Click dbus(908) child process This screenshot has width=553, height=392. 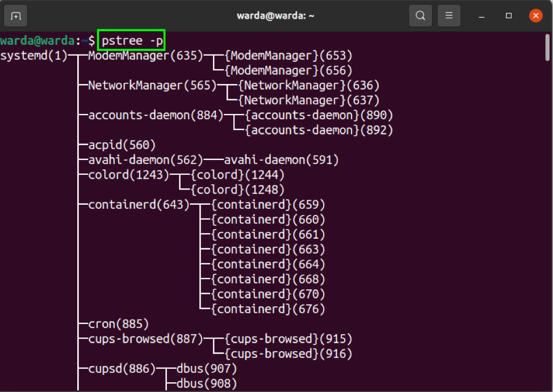click(x=207, y=384)
